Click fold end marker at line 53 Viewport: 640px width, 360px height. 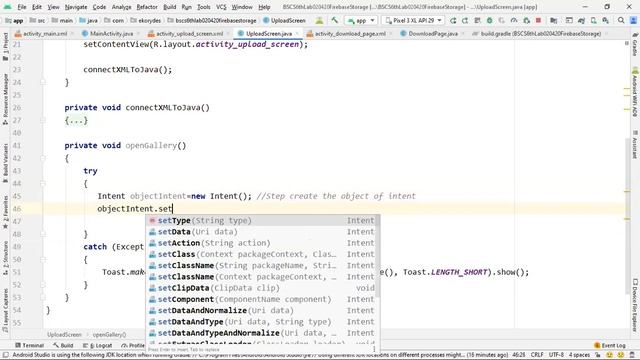click(43, 297)
